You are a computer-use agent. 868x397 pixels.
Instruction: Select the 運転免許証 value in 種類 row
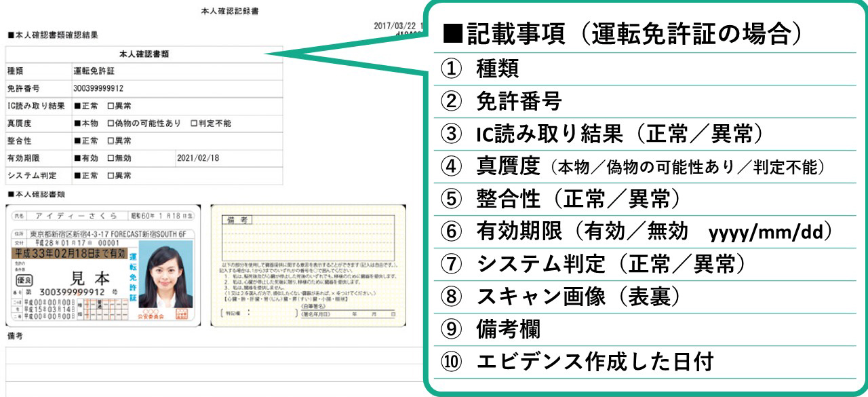[x=94, y=71]
